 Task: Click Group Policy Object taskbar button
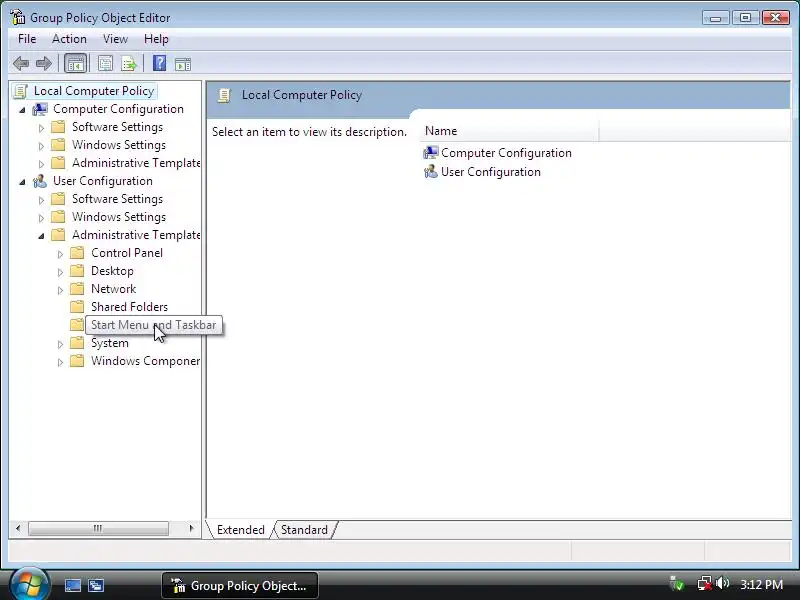click(240, 586)
